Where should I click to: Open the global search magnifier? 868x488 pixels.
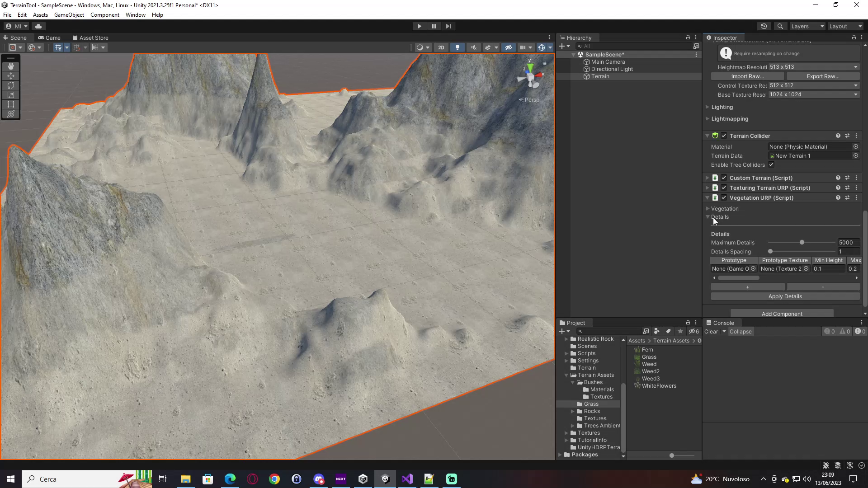coord(780,26)
